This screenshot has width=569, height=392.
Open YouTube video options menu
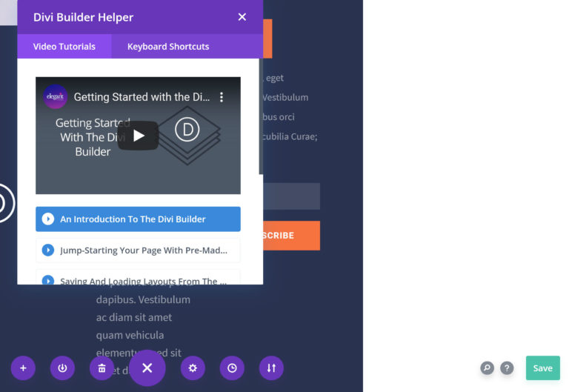point(222,97)
